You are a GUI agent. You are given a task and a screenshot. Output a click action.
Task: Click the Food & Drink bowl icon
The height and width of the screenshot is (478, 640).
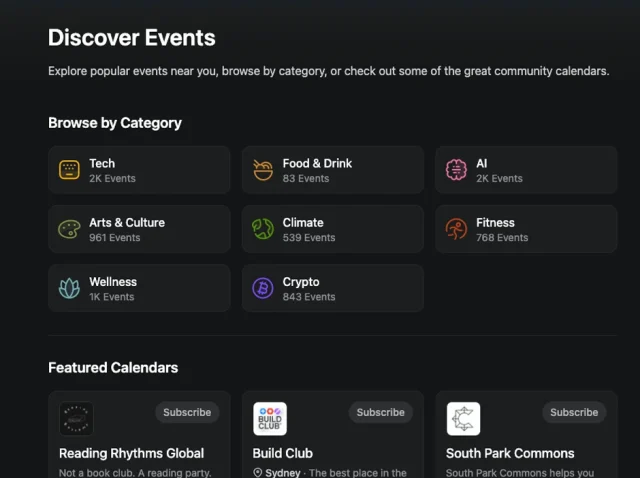pyautogui.click(x=262, y=170)
